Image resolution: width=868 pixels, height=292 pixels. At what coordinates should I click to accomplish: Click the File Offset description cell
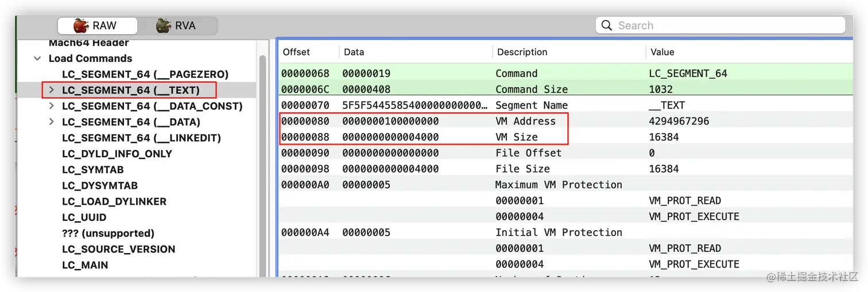[528, 153]
